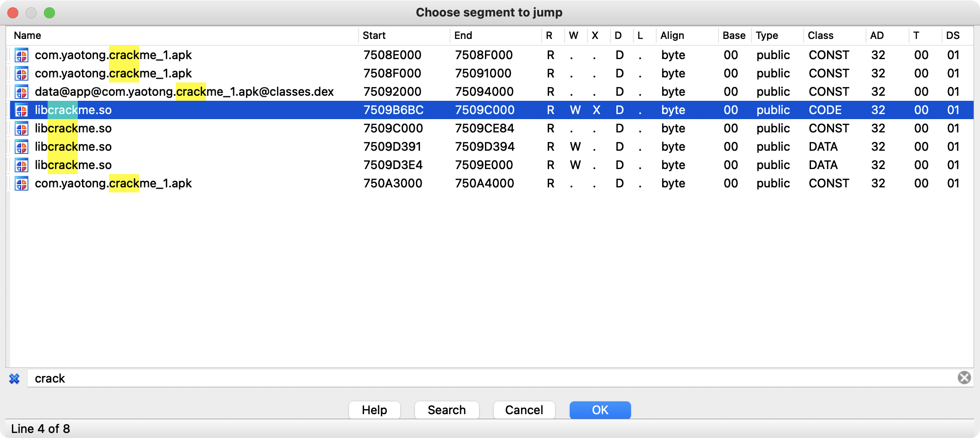Click icon of libcrackme.so segment at 7509D3E4
The height and width of the screenshot is (438, 980).
point(22,165)
